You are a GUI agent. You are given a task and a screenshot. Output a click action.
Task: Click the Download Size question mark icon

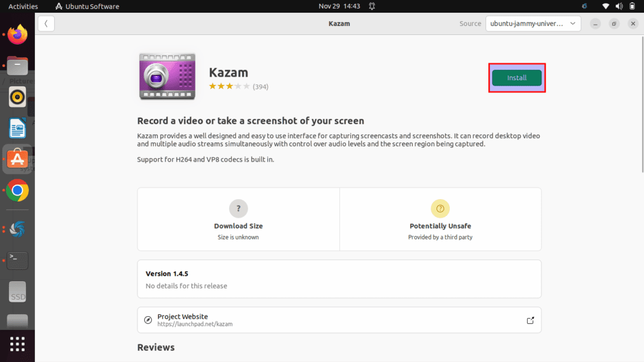pos(238,208)
